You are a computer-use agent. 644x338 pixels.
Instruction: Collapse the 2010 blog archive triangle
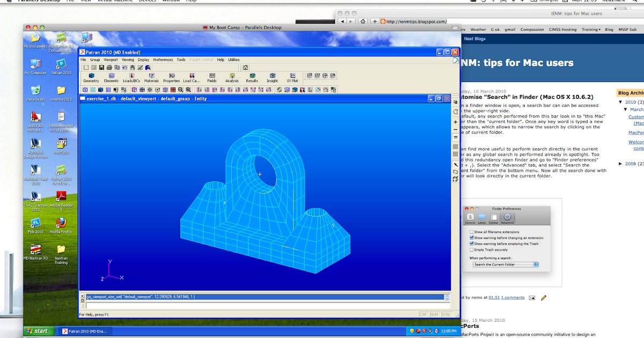coord(621,102)
